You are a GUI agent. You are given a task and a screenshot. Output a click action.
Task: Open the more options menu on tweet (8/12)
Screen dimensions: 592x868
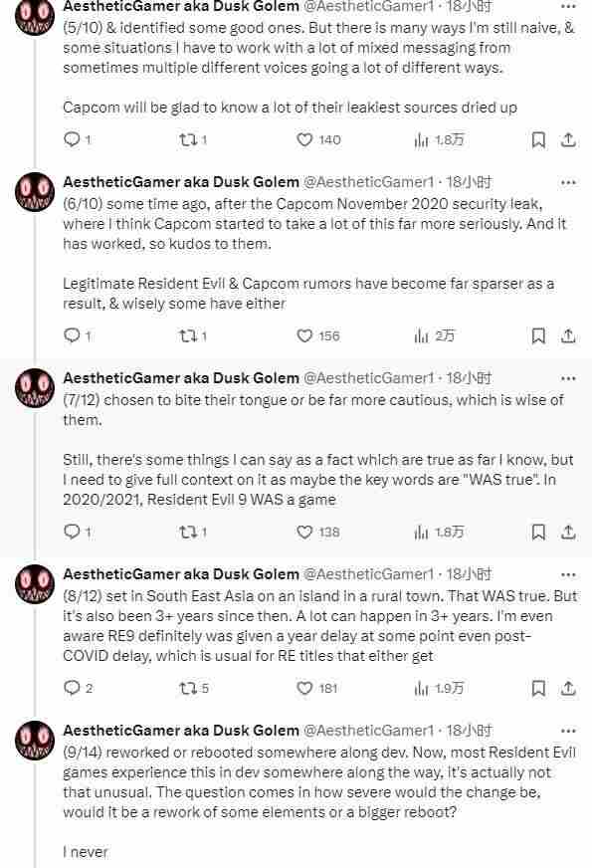pos(568,574)
